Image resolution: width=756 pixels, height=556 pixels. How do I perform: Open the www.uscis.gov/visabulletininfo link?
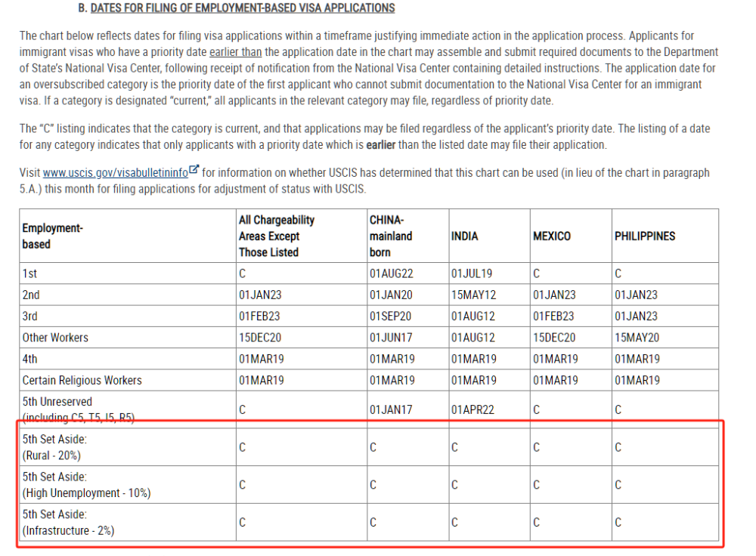[x=116, y=172]
